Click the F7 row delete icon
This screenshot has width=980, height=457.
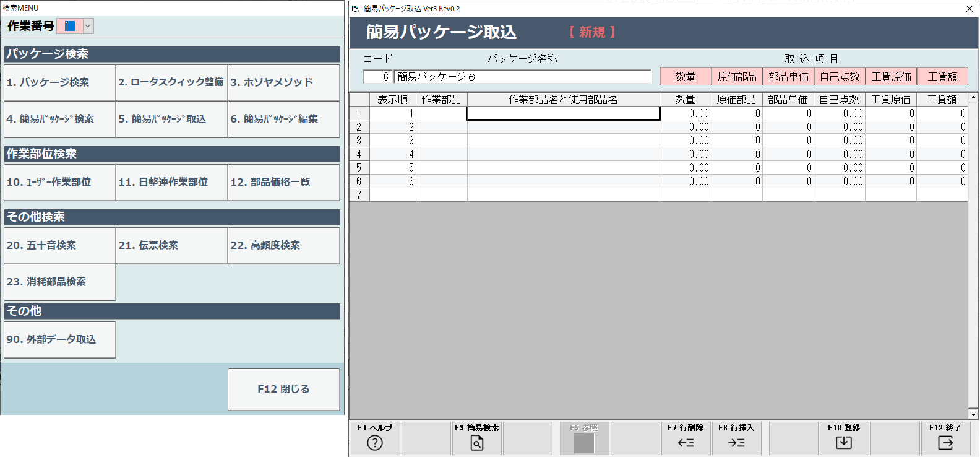686,442
